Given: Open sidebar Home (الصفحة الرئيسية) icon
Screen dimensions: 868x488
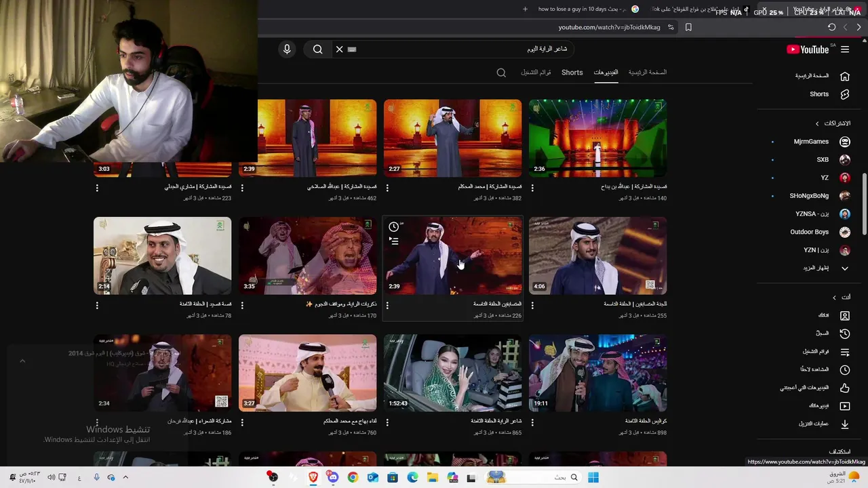Looking at the screenshot, I should [x=845, y=76].
